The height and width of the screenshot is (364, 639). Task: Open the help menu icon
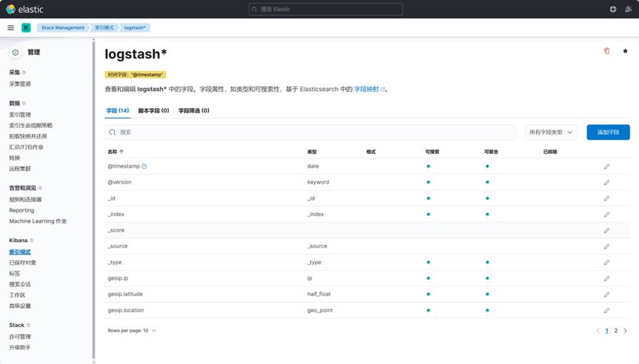[613, 9]
